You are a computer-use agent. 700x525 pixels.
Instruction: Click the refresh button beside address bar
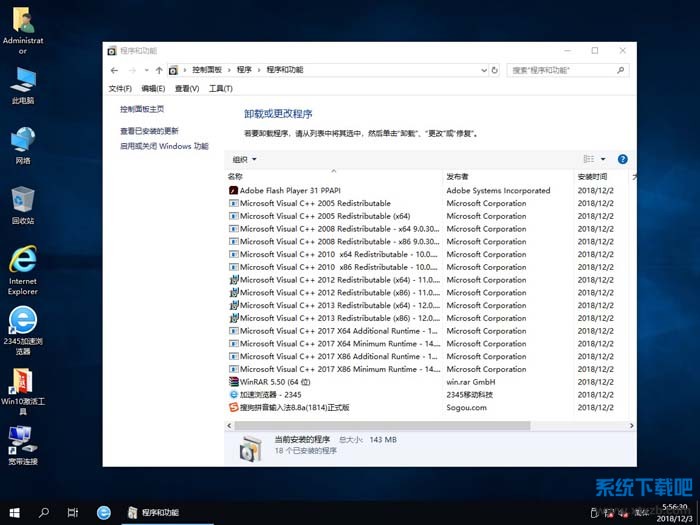point(495,70)
